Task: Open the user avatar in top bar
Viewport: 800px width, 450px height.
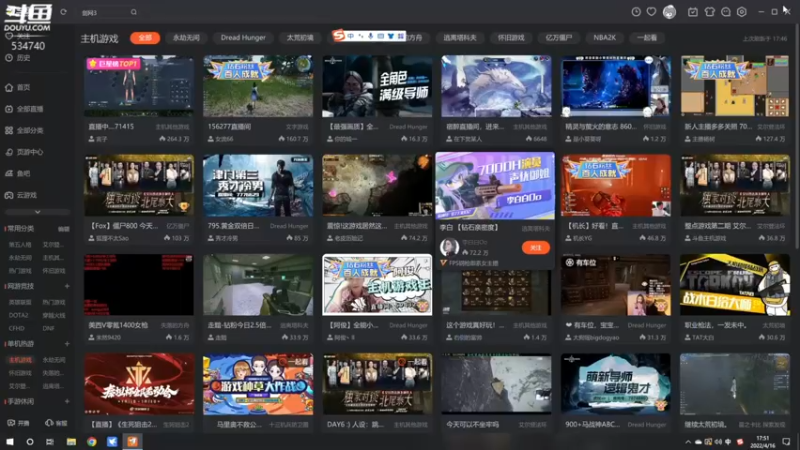Action: click(669, 12)
